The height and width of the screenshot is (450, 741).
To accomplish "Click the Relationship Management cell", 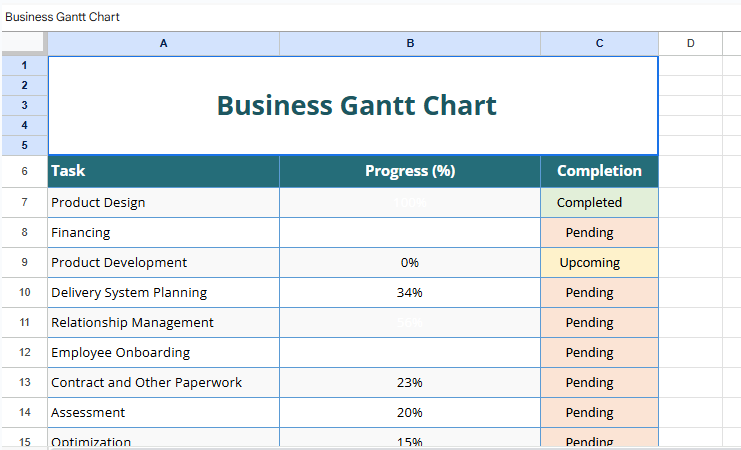I will point(163,323).
